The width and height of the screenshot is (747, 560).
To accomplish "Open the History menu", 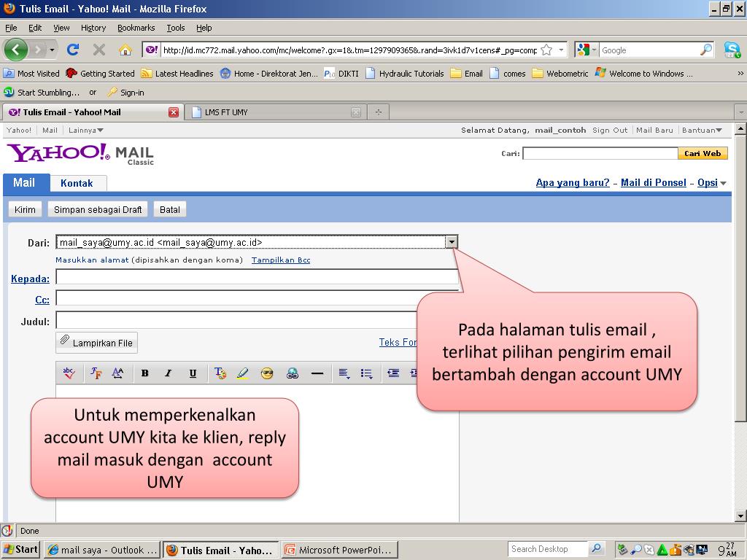I will coord(93,28).
